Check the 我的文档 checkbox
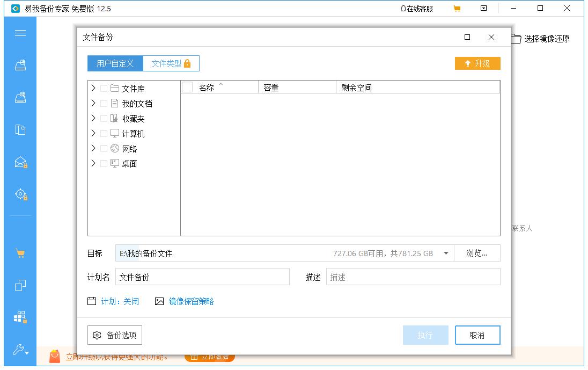The width and height of the screenshot is (588, 370). (104, 103)
